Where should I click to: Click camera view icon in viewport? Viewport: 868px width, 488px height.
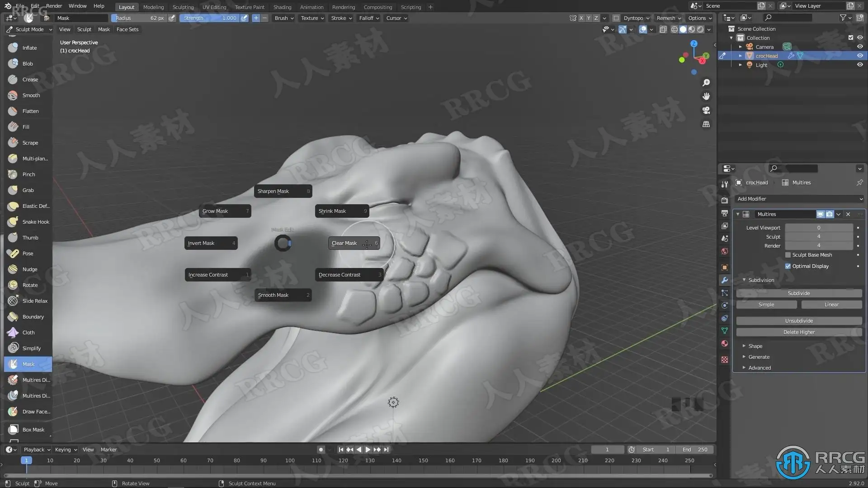click(x=706, y=110)
